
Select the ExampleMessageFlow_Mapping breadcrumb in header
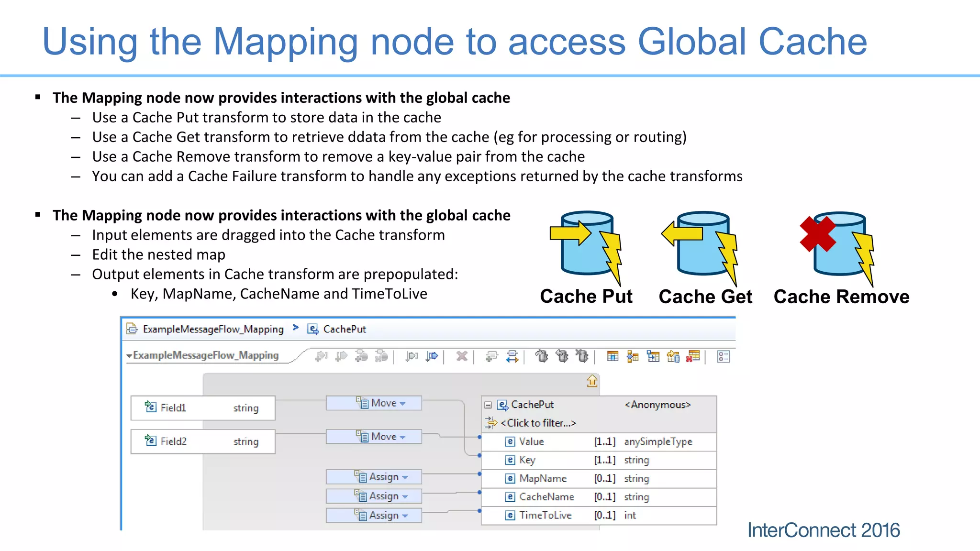click(213, 330)
